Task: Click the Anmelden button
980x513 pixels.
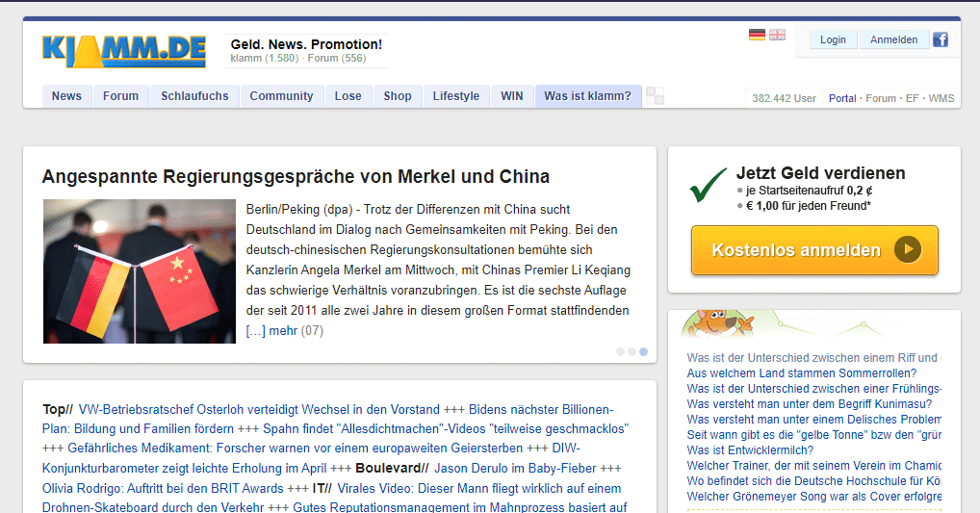Action: tap(893, 39)
